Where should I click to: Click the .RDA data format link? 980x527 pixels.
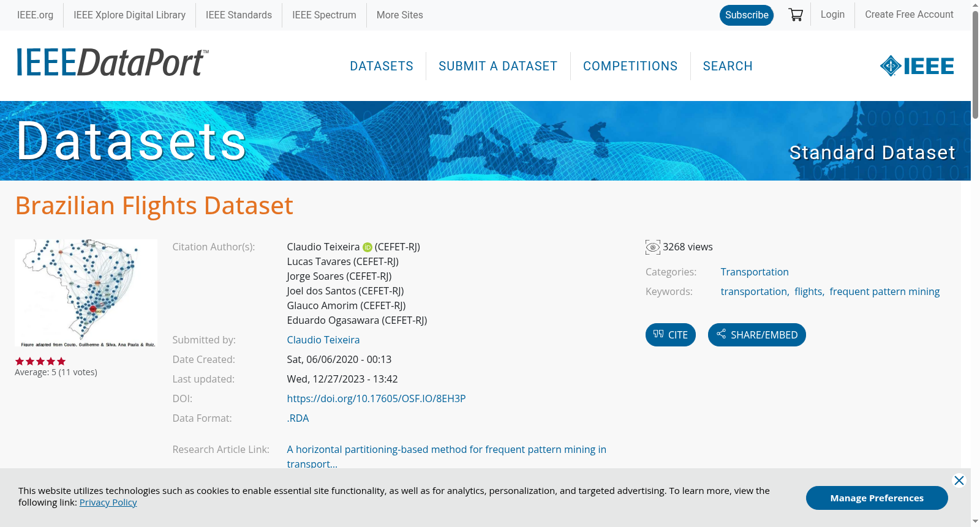pos(298,418)
